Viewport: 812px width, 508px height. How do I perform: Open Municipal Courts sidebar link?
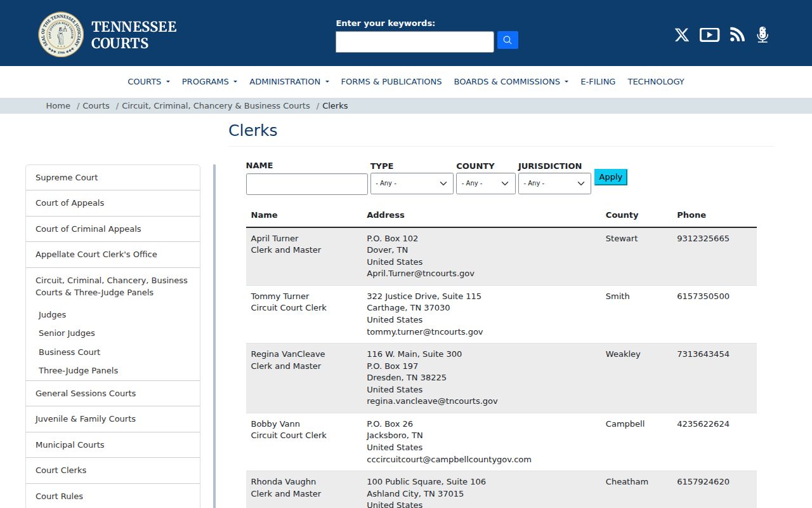113,445
